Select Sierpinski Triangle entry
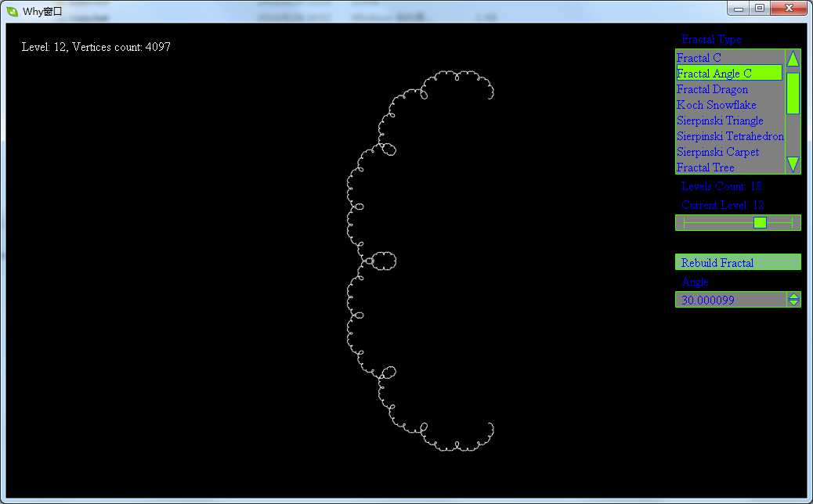The width and height of the screenshot is (813, 504). coord(730,121)
